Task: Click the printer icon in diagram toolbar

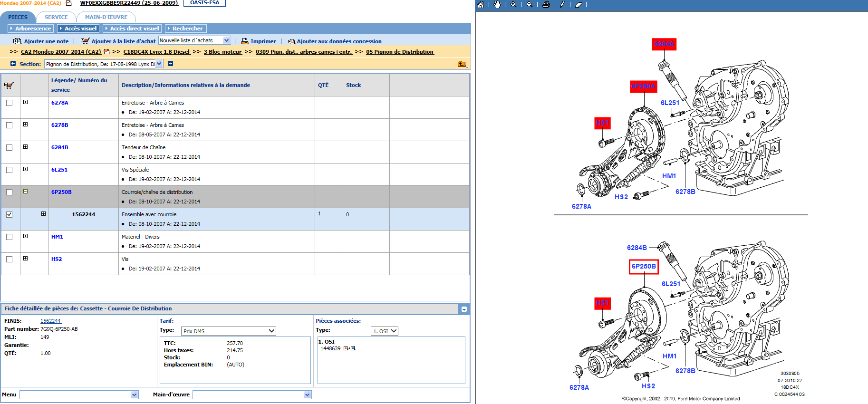Action: 546,5
